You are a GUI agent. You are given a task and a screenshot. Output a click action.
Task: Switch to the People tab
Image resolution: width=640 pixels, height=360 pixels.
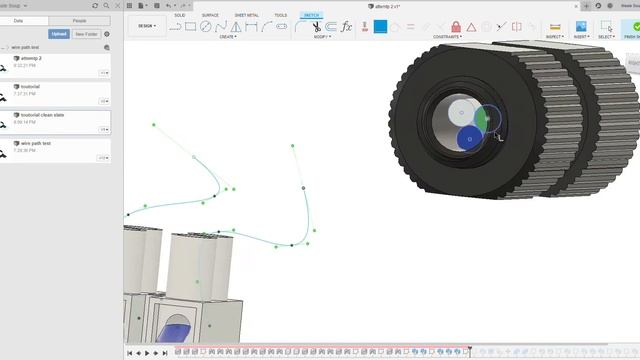(x=79, y=20)
